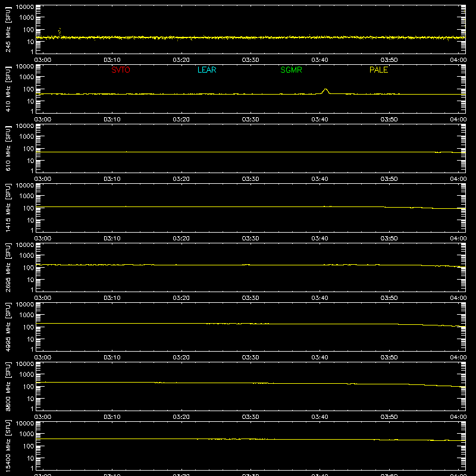Click the 100 y-axis value on the 610 MHz plot
476x476 pixels.
coord(29,149)
